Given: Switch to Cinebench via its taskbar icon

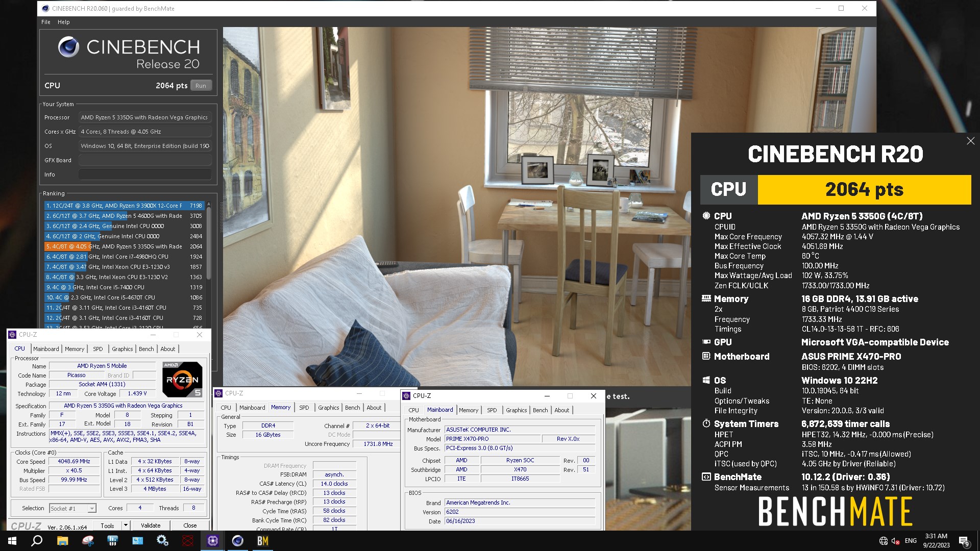Looking at the screenshot, I should 238,541.
